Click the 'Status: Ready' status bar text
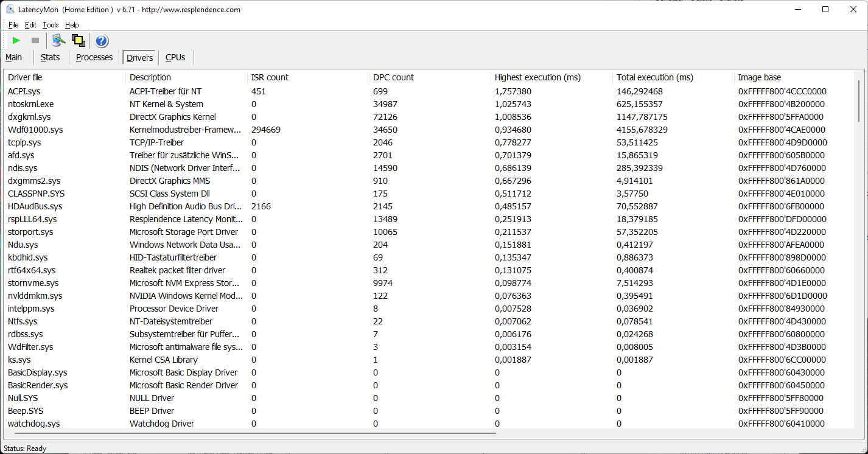The image size is (868, 454). [x=25, y=449]
